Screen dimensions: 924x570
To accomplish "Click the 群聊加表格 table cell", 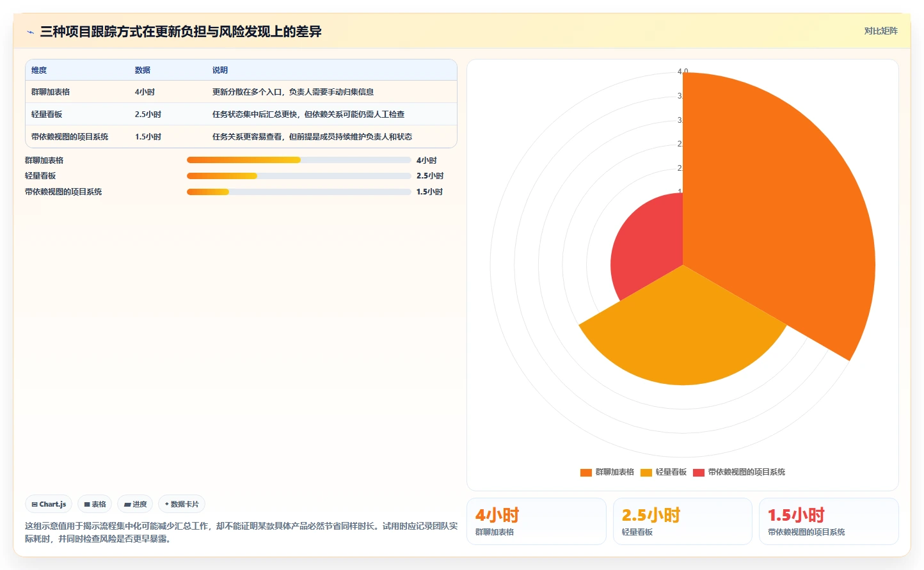I will pos(51,92).
